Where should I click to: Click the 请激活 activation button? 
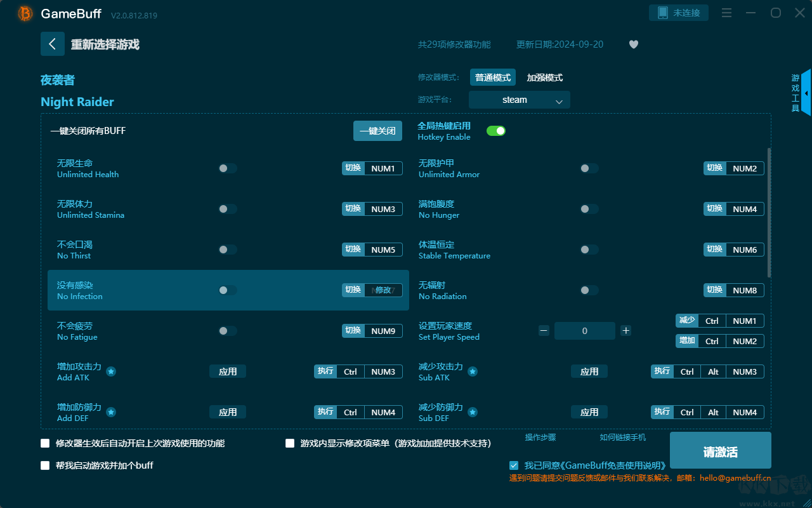(721, 451)
